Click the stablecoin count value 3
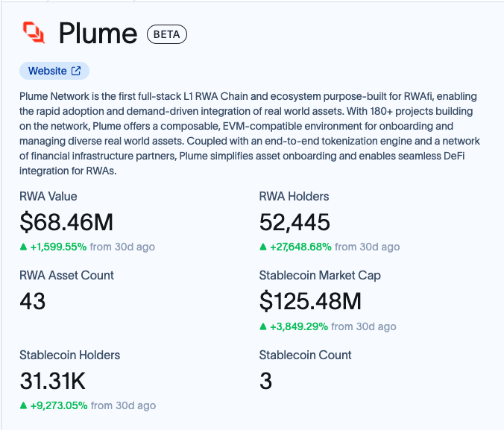The height and width of the screenshot is (430, 504). point(266,381)
